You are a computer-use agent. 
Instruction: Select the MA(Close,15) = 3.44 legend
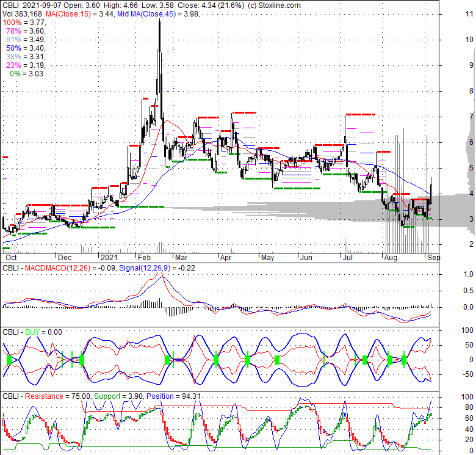[x=81, y=14]
